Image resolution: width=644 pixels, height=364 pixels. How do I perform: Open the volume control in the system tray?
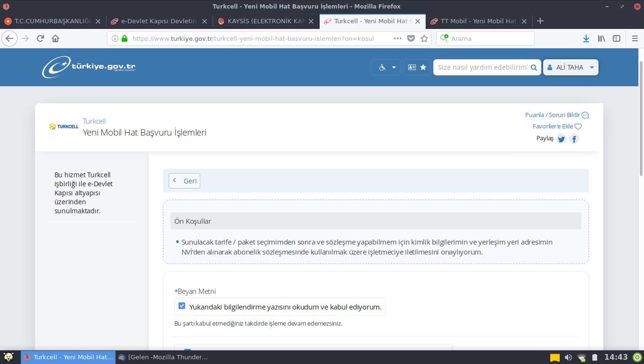click(x=568, y=358)
